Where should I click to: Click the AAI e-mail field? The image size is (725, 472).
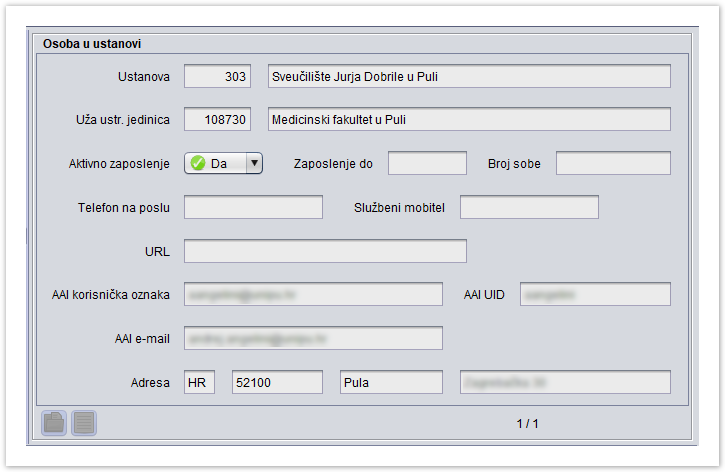(x=313, y=339)
